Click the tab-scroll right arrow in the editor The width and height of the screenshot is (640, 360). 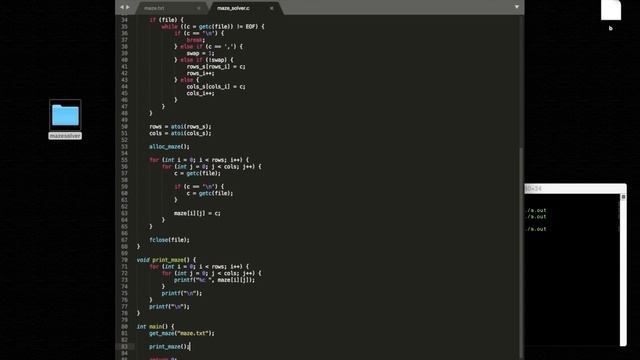click(128, 7)
